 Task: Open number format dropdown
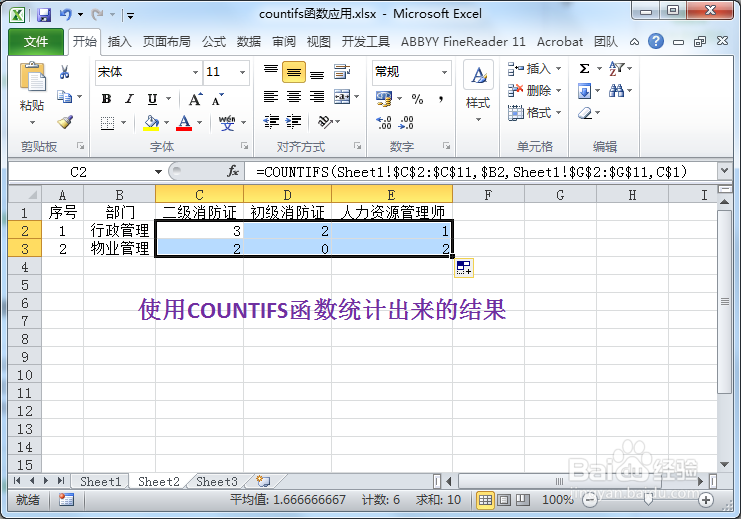(444, 72)
